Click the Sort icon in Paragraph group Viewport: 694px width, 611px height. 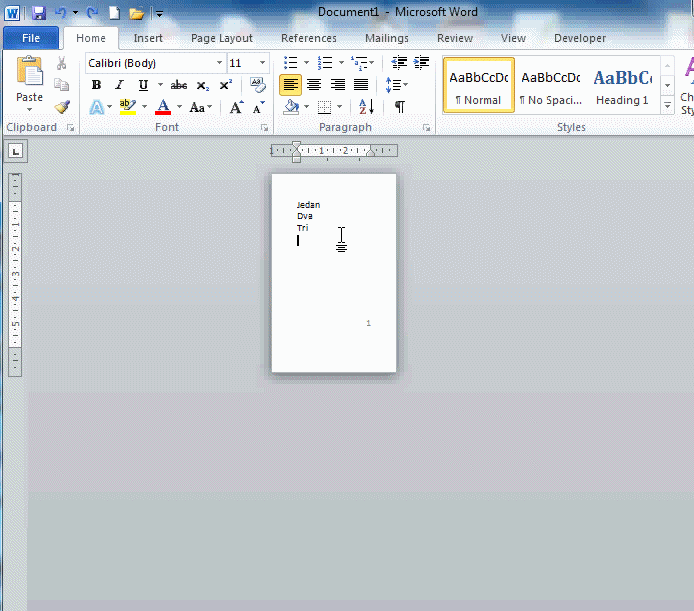click(x=366, y=107)
